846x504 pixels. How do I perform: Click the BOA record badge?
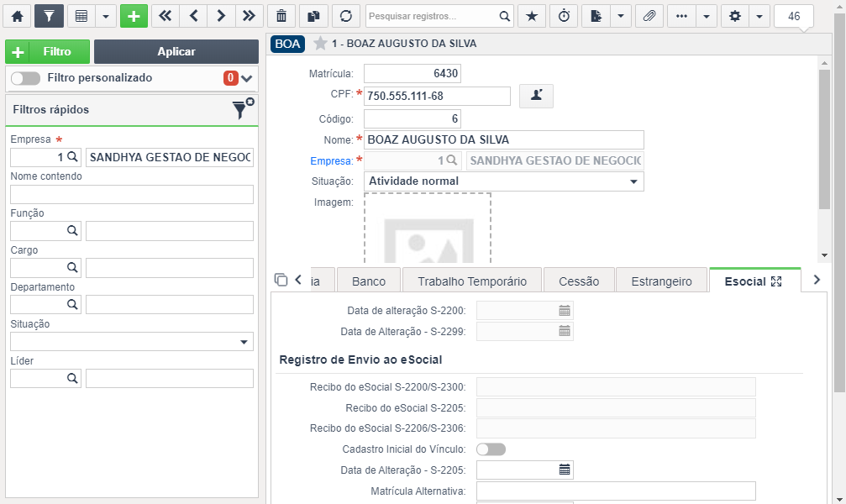(287, 44)
